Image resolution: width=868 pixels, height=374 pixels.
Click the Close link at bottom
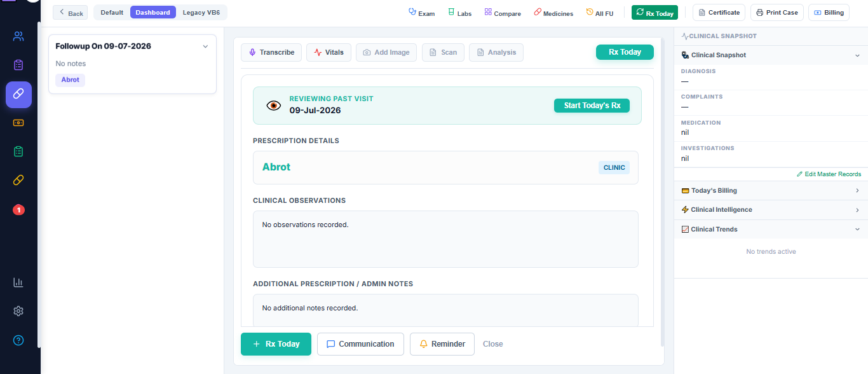tap(493, 344)
